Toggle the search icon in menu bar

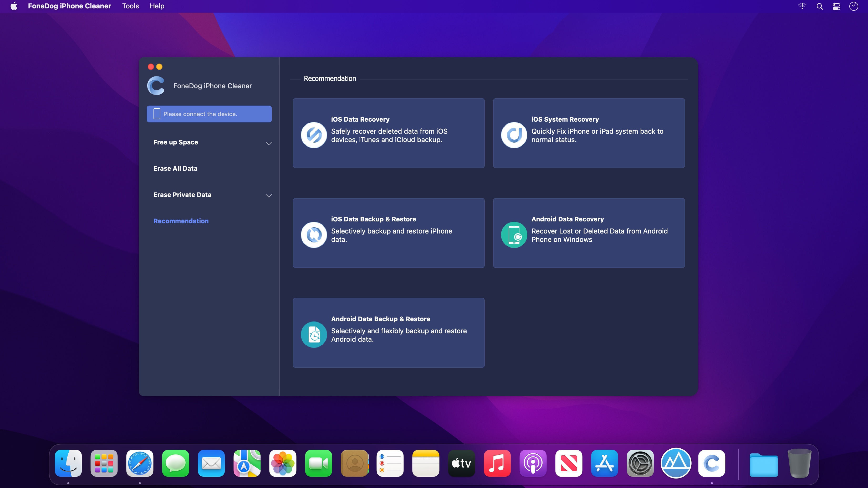click(820, 7)
